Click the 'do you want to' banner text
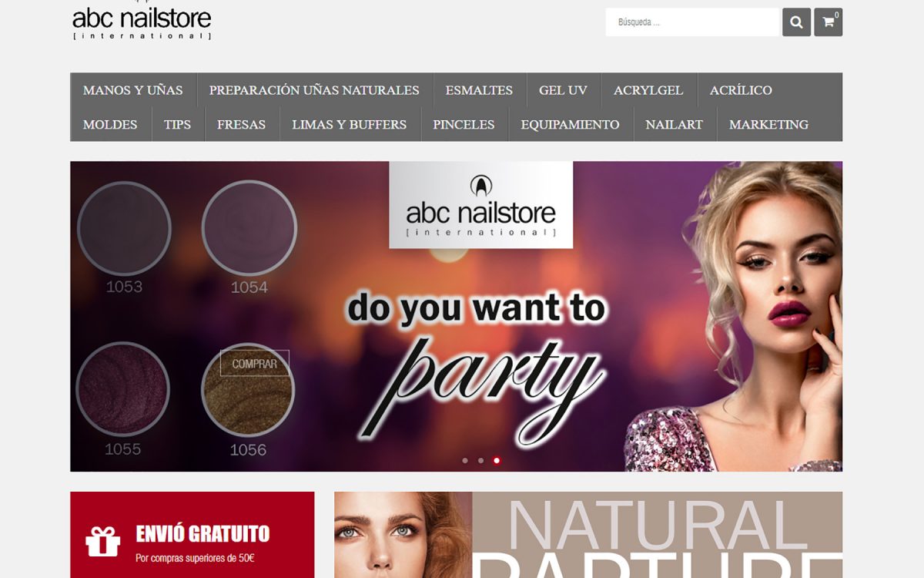The image size is (924, 578). (476, 308)
